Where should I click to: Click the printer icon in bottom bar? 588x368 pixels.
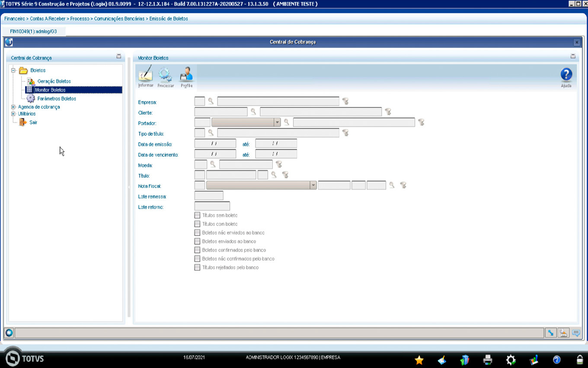(x=488, y=359)
